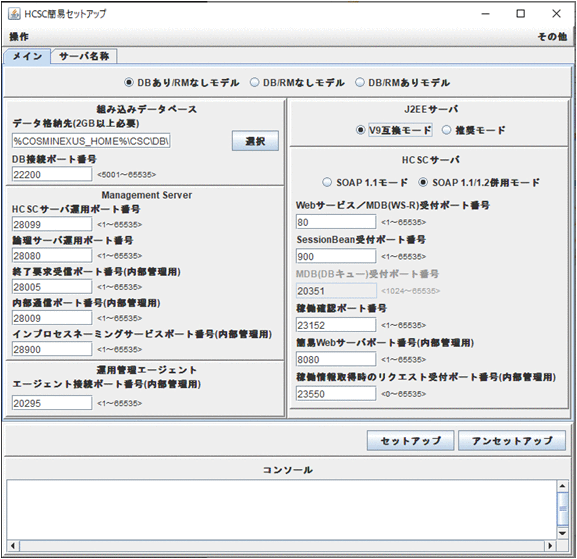
Task: Maximize the HCSC簡易セットアップ window
Action: tap(521, 14)
